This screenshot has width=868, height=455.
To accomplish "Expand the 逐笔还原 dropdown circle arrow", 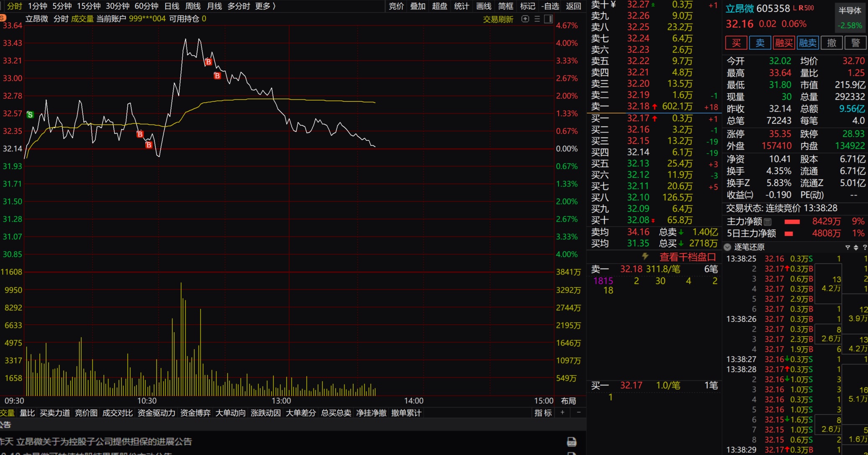I will coord(727,247).
